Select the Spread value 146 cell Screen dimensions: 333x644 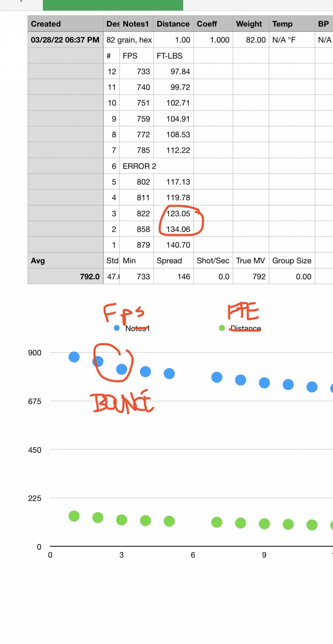pyautogui.click(x=173, y=277)
